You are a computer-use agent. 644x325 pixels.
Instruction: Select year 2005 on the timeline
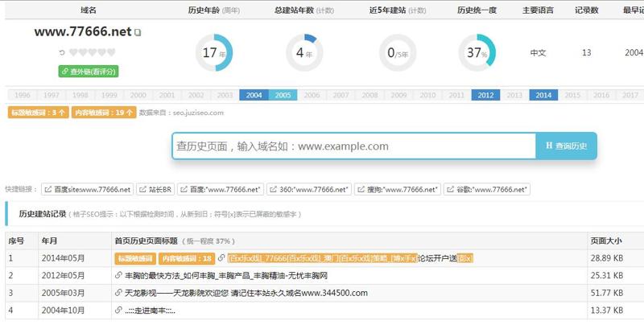[283, 95]
